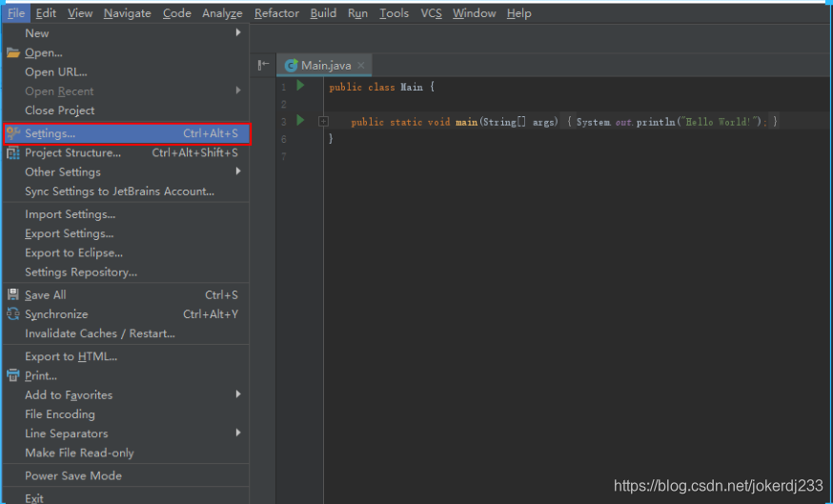833x504 pixels.
Task: Click the Settings wrench icon
Action: pos(13,133)
